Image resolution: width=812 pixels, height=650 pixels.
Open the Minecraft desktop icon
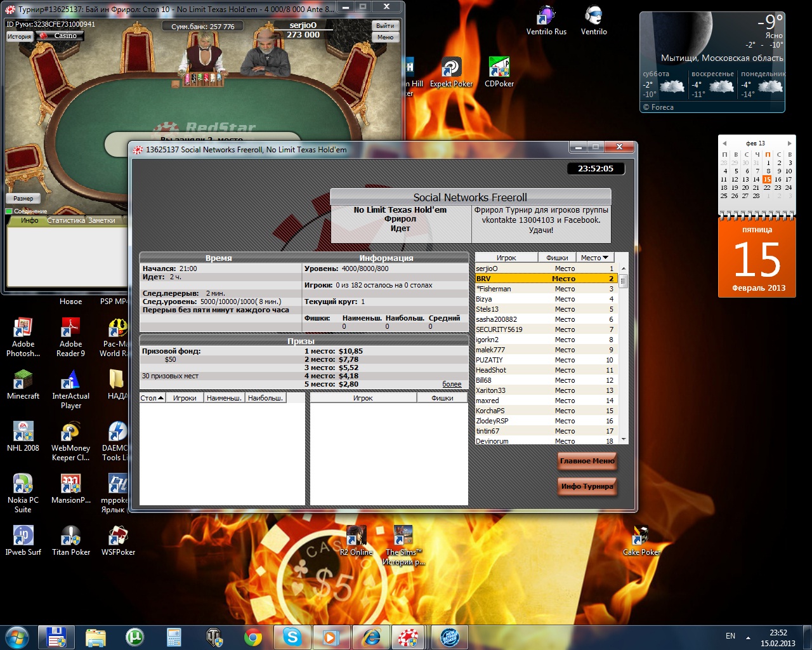(x=23, y=381)
